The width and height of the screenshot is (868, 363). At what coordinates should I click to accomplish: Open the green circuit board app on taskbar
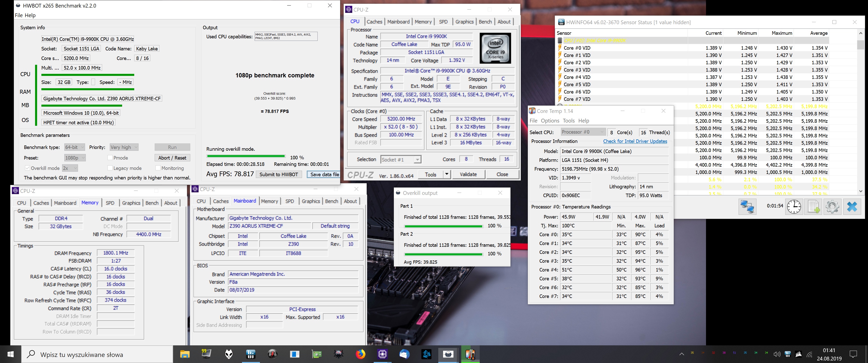click(x=316, y=354)
